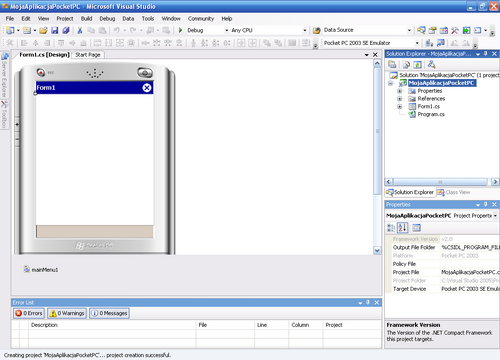Click the Cut scissors icon
The width and height of the screenshot is (500, 360).
(x=80, y=30)
